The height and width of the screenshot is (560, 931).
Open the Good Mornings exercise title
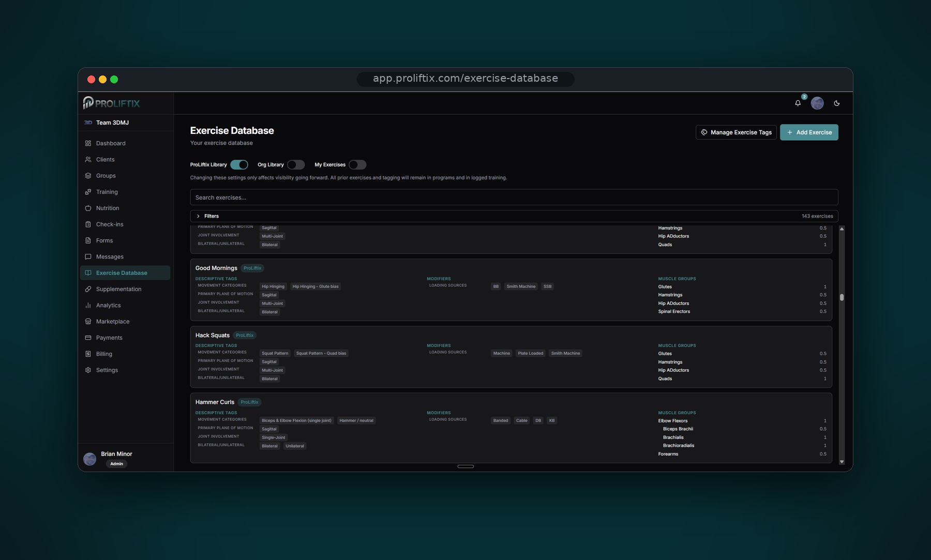[x=216, y=268]
